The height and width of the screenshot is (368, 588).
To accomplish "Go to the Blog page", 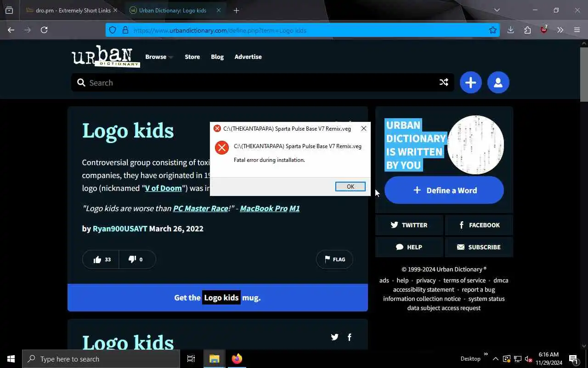I will coord(217,57).
